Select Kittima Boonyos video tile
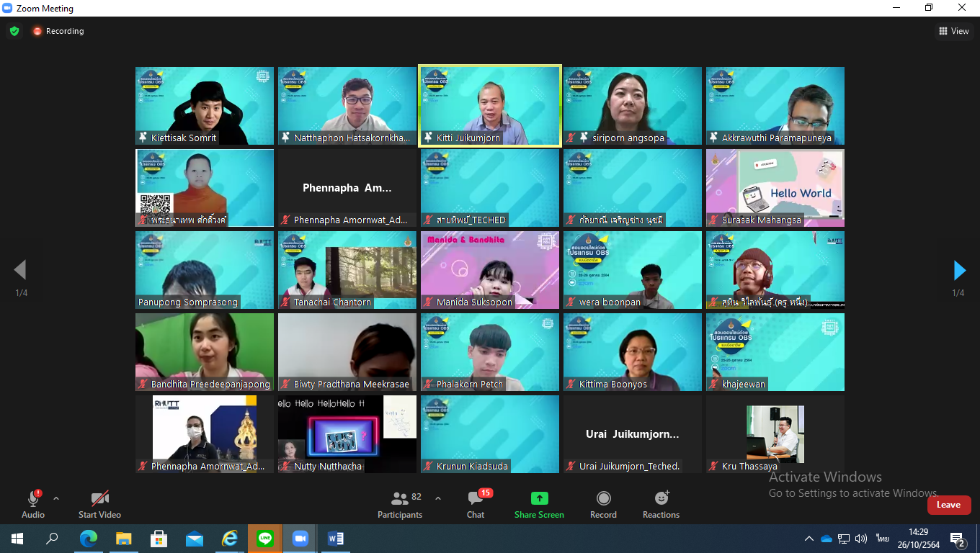Image resolution: width=980 pixels, height=553 pixels. [633, 352]
